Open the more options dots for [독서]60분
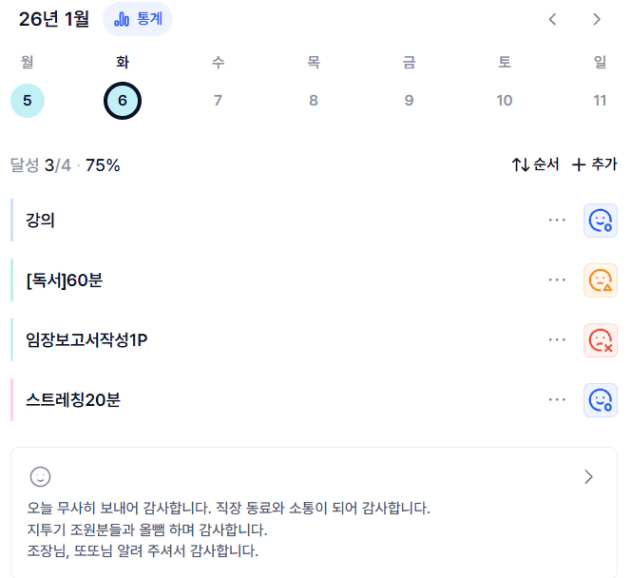 click(557, 281)
